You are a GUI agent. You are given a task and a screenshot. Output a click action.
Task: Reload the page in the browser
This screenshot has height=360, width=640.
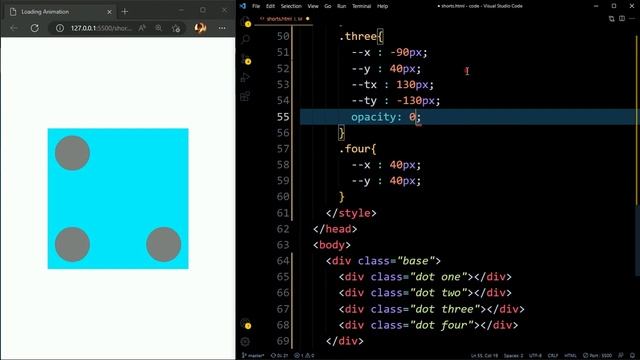pyautogui.click(x=35, y=28)
